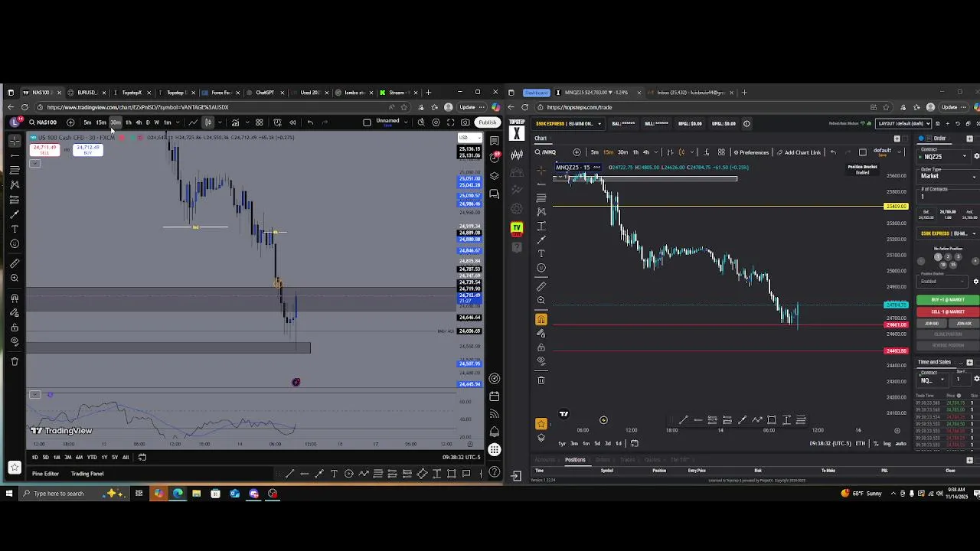980x551 pixels.
Task: Switch to the ChatGPT browser tab
Action: (265, 93)
